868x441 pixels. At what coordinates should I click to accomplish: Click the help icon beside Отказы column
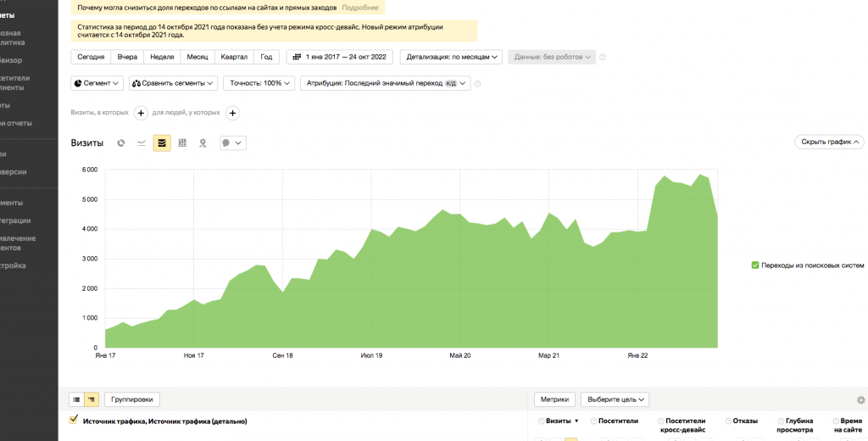tap(727, 421)
